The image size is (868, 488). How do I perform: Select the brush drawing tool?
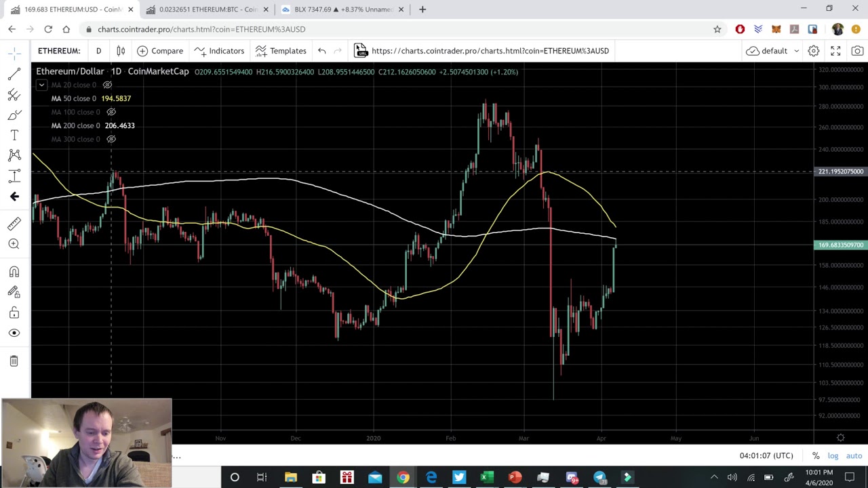pos(14,115)
